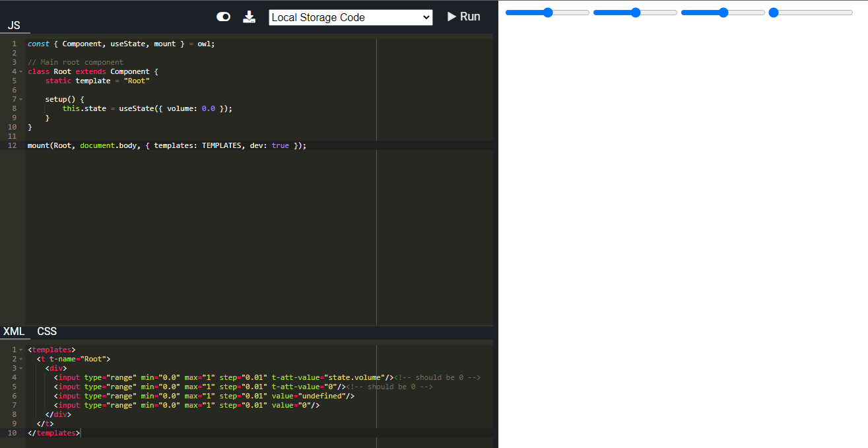
Task: Click the leftmost slider on the far right
Action: coord(773,12)
